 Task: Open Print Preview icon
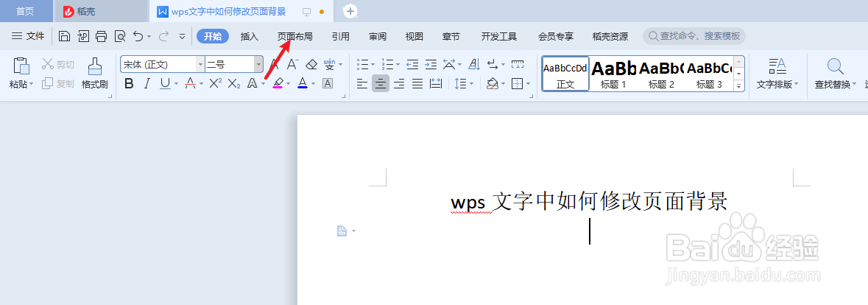tap(119, 37)
